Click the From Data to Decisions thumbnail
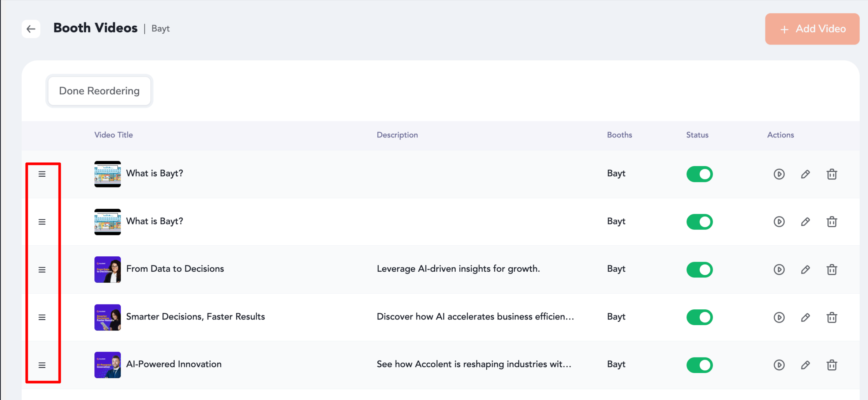Viewport: 868px width, 400px height. click(108, 269)
